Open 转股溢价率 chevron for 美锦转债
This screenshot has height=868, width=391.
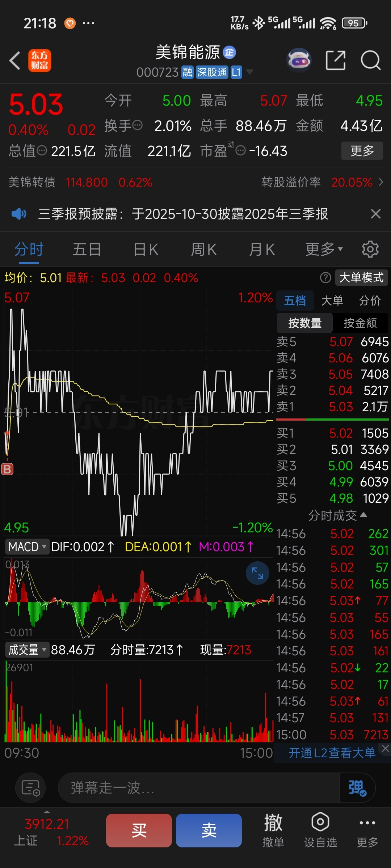pyautogui.click(x=381, y=182)
